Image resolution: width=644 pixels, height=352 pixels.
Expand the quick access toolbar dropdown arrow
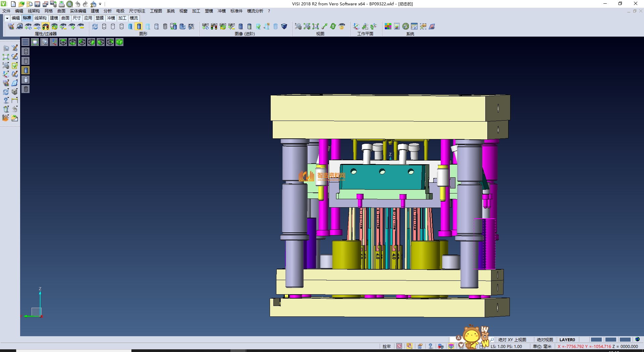click(x=100, y=4)
